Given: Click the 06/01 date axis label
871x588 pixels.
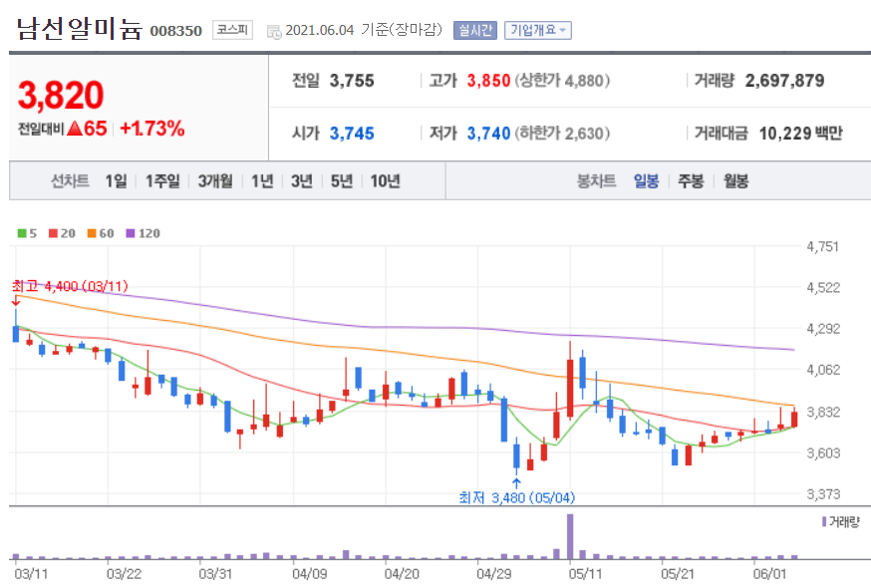Looking at the screenshot, I should pos(769,574).
